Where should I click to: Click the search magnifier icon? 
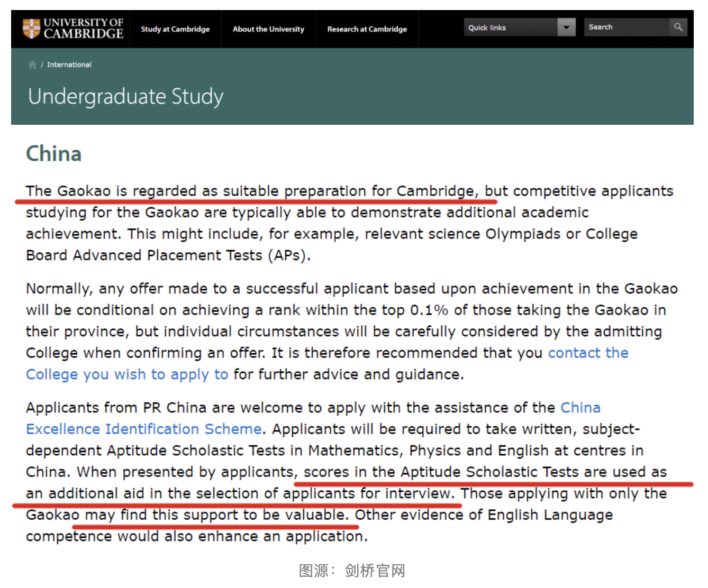click(678, 27)
